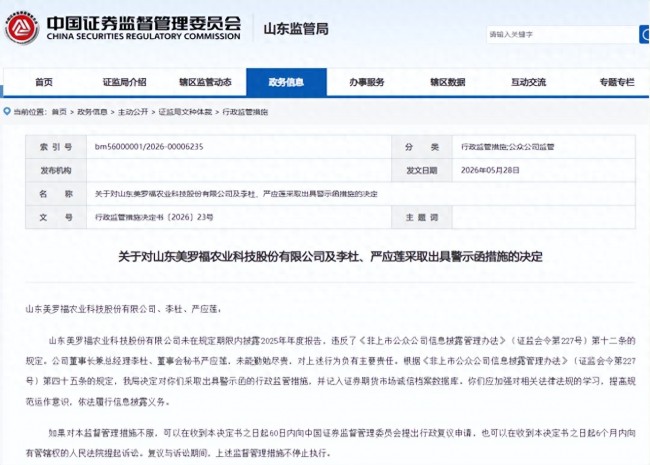Click the blue search button beside keyword field

coord(645,34)
